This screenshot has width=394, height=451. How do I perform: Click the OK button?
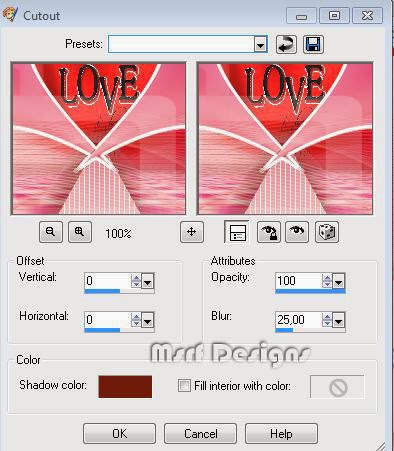click(119, 434)
